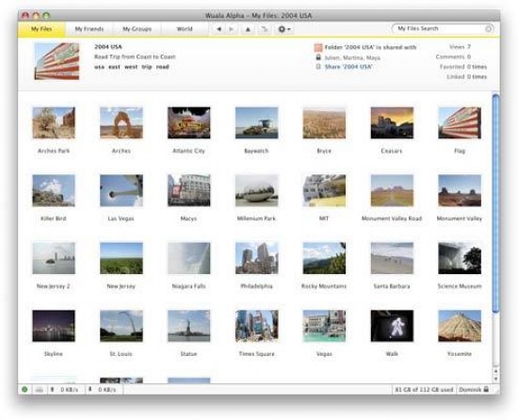Select the Rocky Mountains photo
The height and width of the screenshot is (420, 518).
(324, 258)
